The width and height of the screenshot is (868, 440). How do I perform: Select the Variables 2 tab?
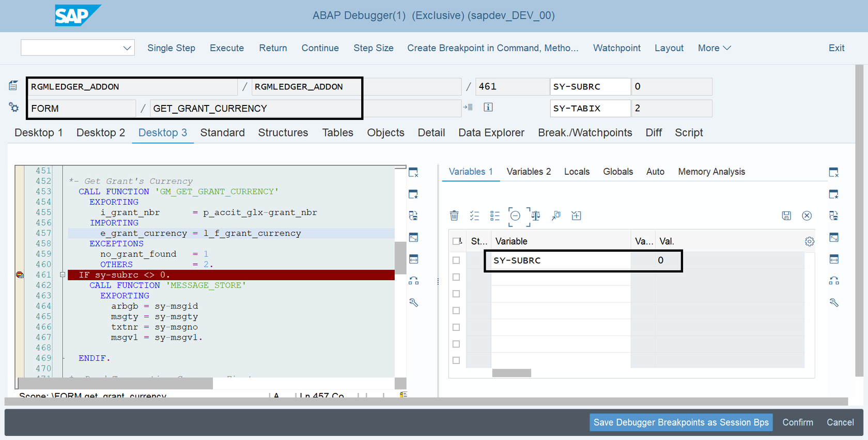coord(529,172)
